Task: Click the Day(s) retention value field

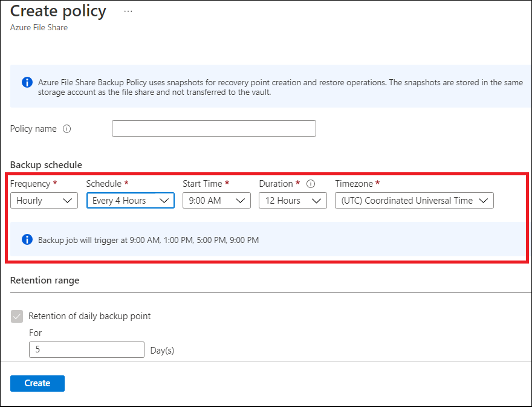Action: [x=86, y=349]
